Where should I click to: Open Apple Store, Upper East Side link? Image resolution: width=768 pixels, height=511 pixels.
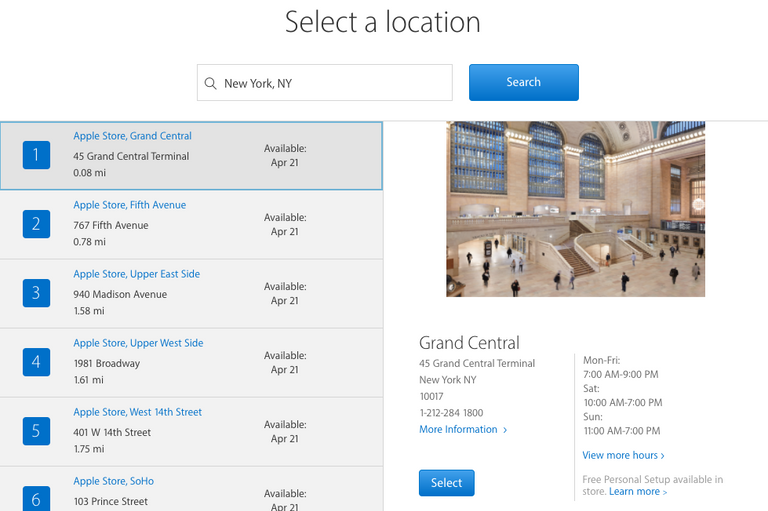[136, 274]
